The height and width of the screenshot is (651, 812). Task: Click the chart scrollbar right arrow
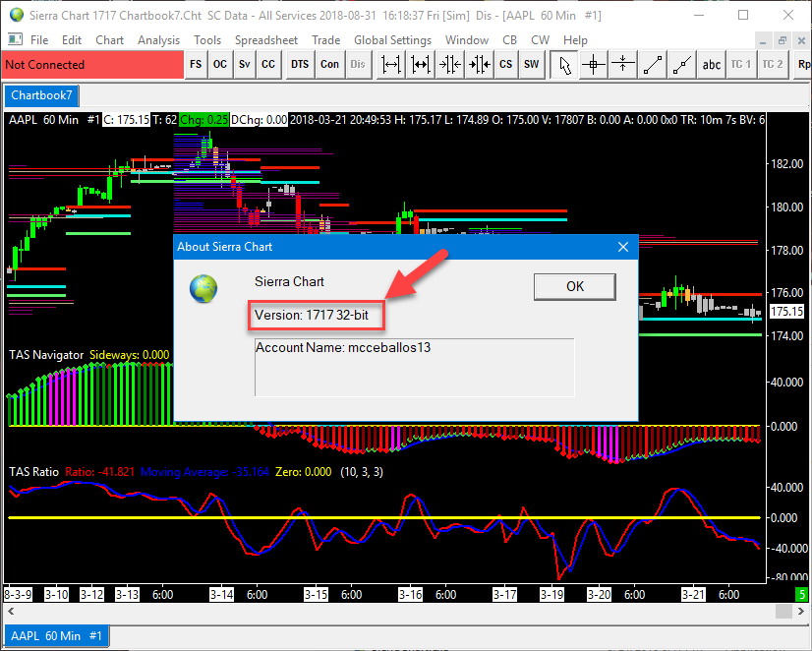pyautogui.click(x=801, y=611)
